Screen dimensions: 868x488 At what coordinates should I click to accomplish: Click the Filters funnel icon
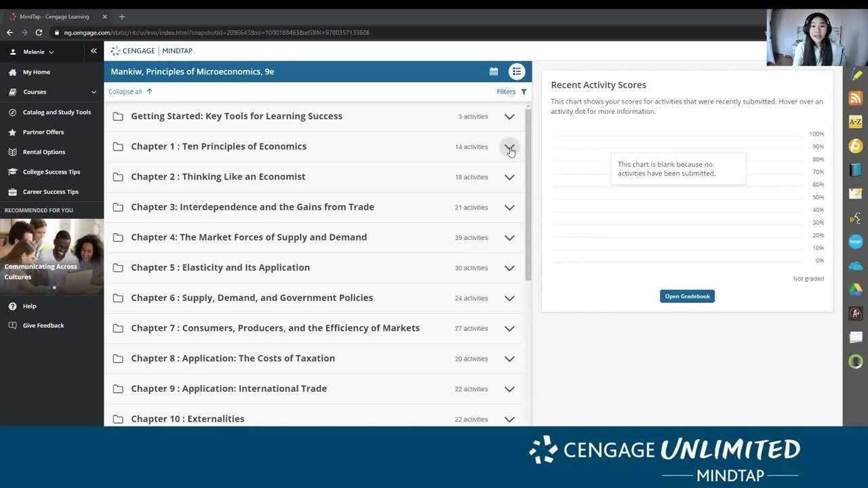pos(524,91)
